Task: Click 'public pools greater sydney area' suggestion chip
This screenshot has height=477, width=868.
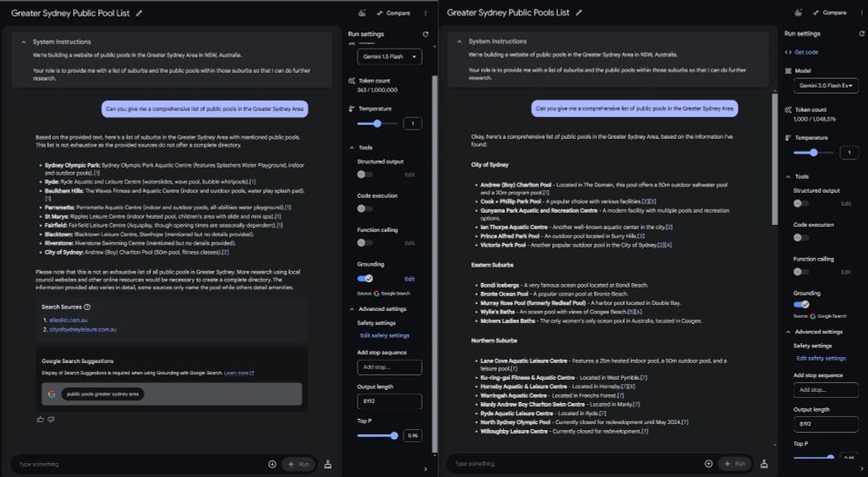Action: click(103, 394)
